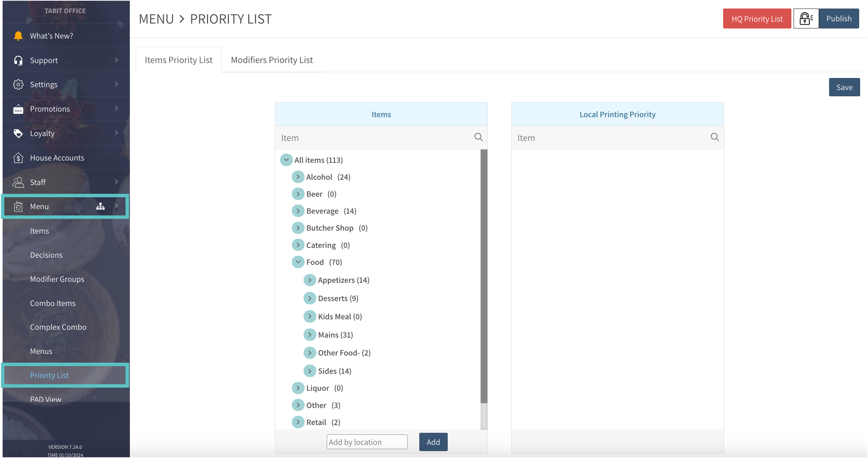The image size is (868, 458).
Task: Expand the Mains subcategory
Action: tap(310, 334)
